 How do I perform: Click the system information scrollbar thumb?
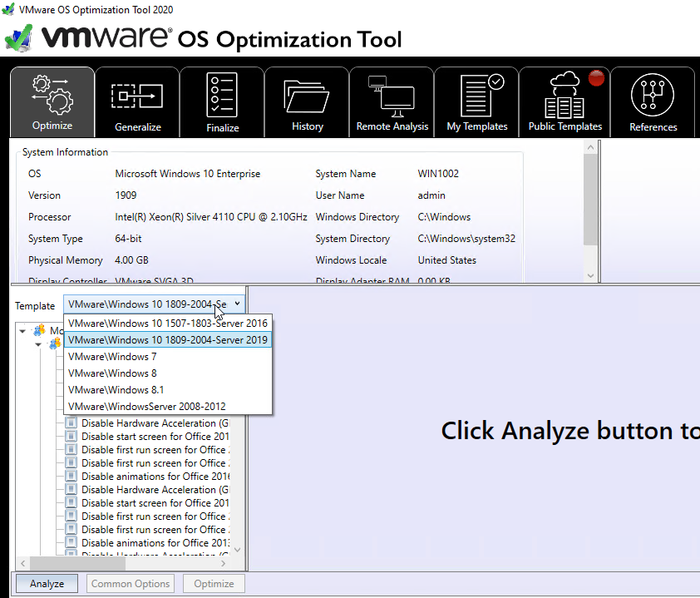click(590, 199)
